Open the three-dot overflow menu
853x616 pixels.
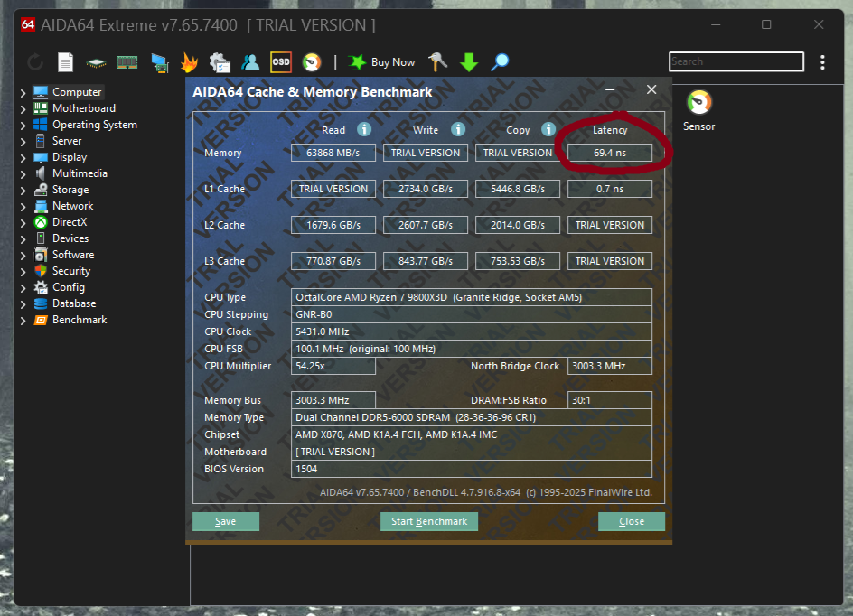click(822, 62)
